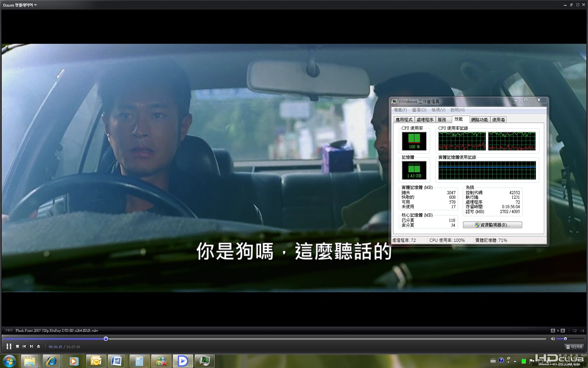Image resolution: width=588 pixels, height=368 pixels.
Task: Maximize the Task Manager window
Action: (x=526, y=100)
